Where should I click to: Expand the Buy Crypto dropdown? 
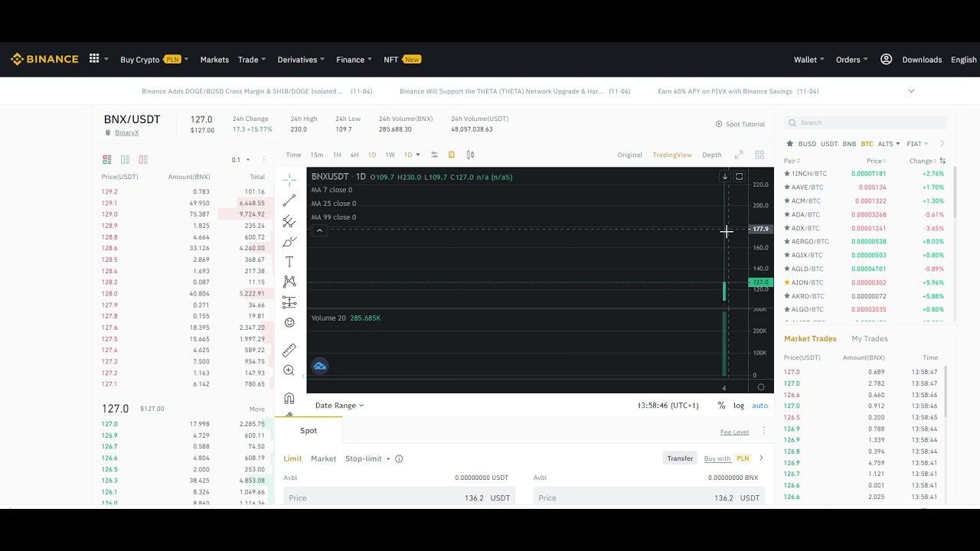154,60
